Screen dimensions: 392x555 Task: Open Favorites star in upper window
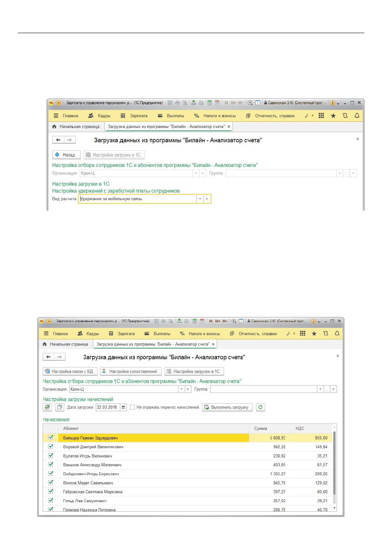click(x=333, y=116)
